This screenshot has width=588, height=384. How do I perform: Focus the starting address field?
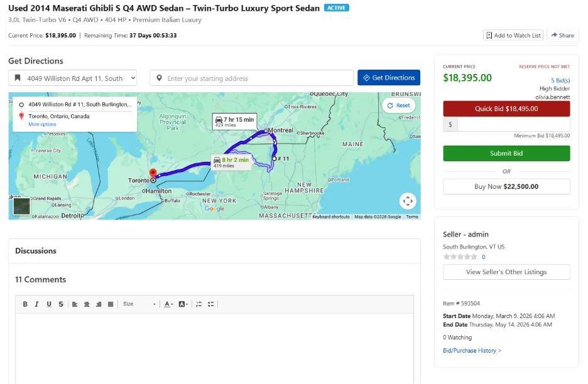(x=252, y=78)
